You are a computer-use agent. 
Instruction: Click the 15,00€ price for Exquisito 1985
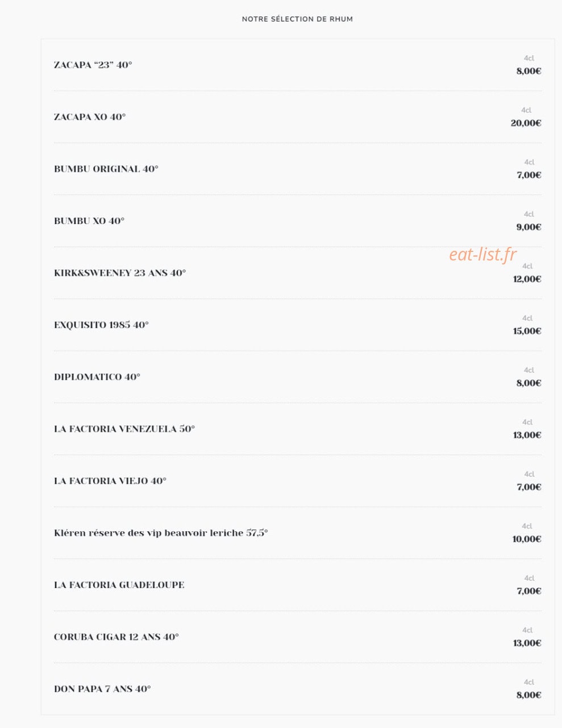[x=527, y=331]
